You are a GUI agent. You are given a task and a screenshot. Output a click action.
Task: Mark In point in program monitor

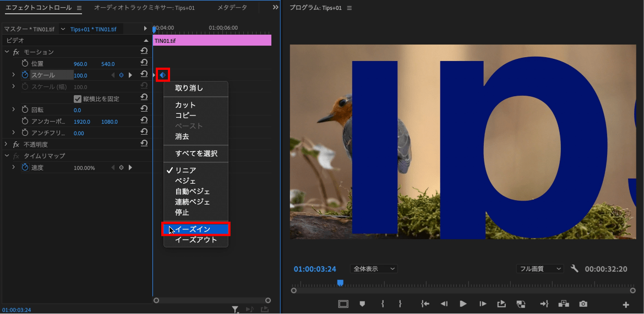tap(383, 304)
